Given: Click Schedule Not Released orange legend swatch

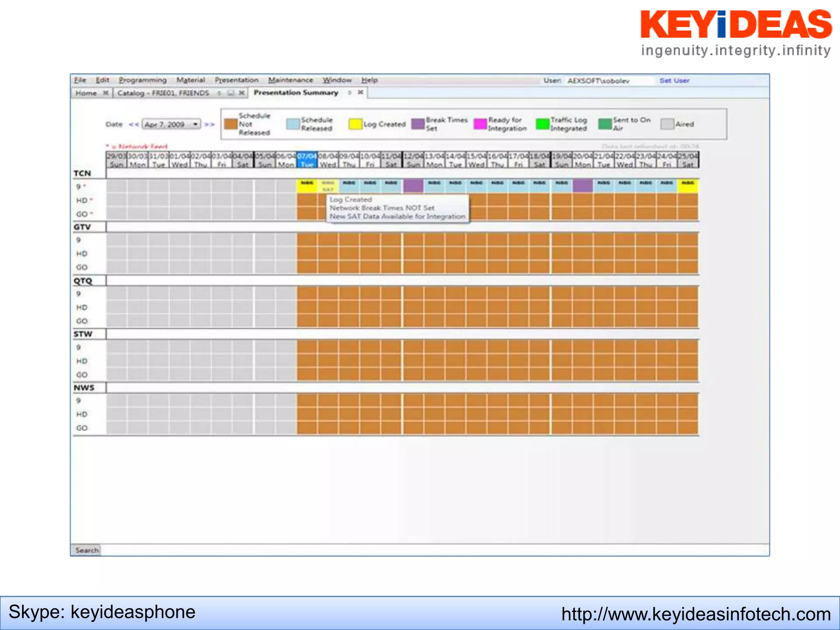Looking at the screenshot, I should coord(231,124).
